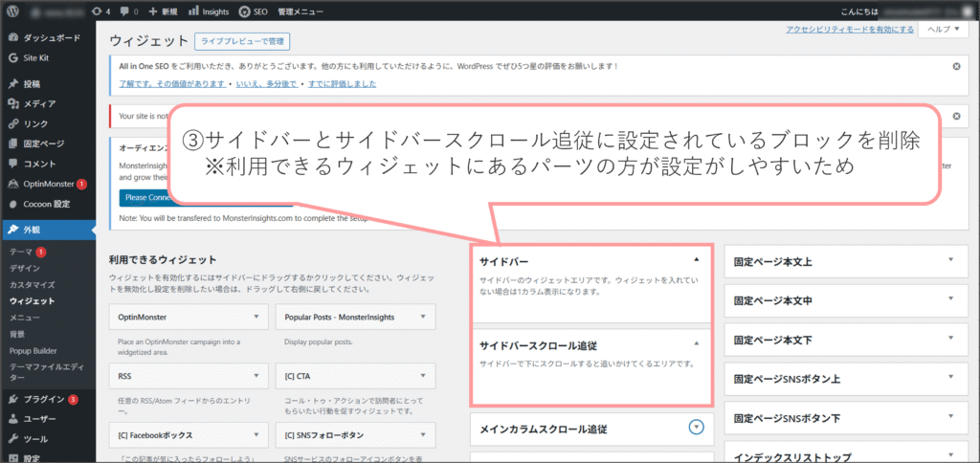This screenshot has height=463, width=980.
Task: Expand 固定ページ本文上 widget area
Action: [x=950, y=259]
